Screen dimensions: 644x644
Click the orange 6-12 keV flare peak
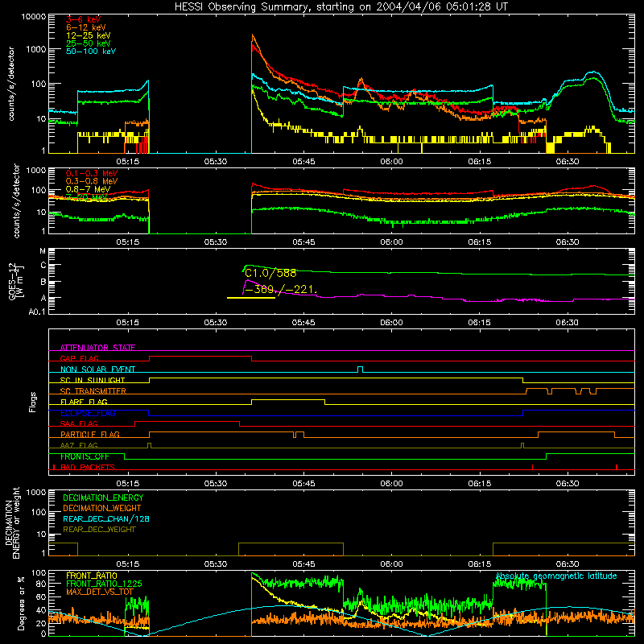click(x=253, y=36)
